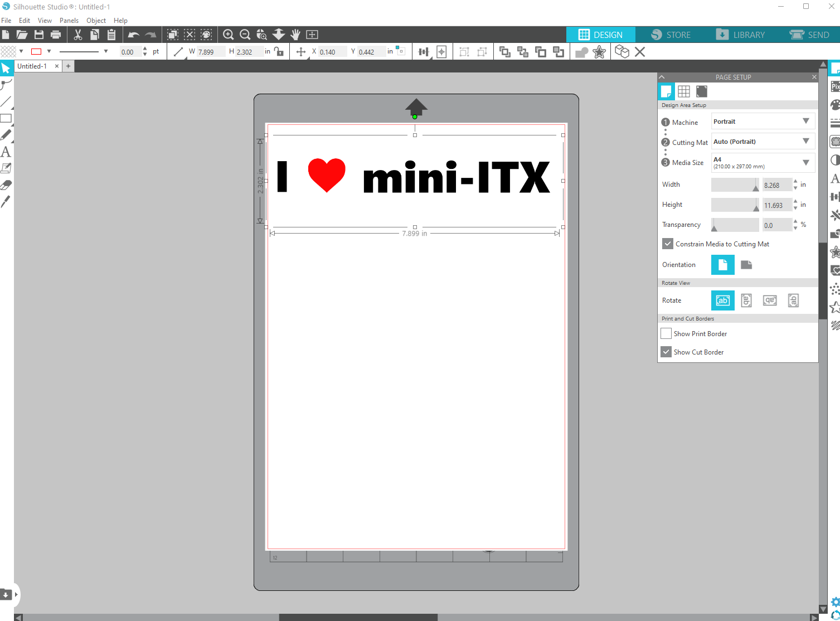
Task: Uncheck Show Cut Border
Action: click(666, 352)
